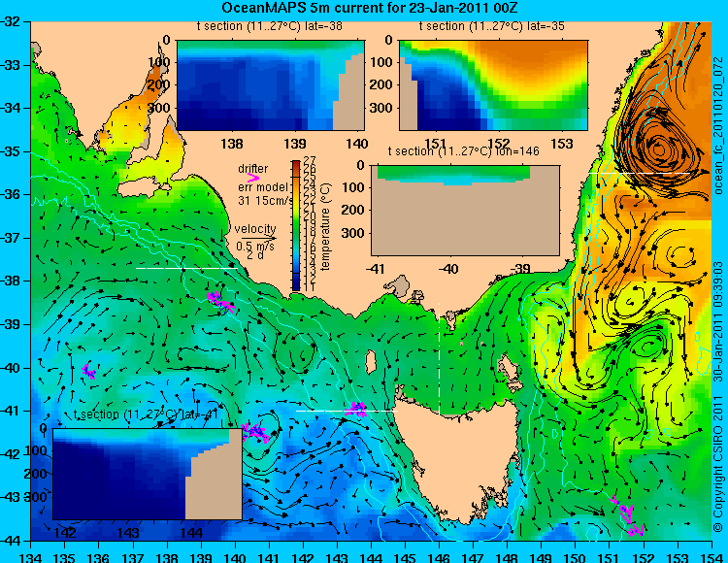Viewport: 728px width, 563px height.
Task: Select the magenta drifter cluster near 139.5E, 38.5S
Action: click(221, 302)
